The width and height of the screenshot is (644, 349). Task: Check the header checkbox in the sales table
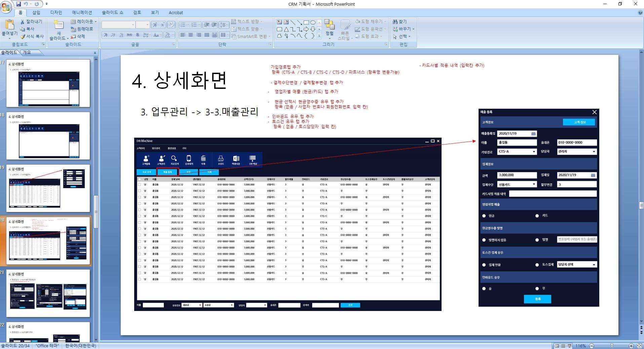(x=140, y=179)
